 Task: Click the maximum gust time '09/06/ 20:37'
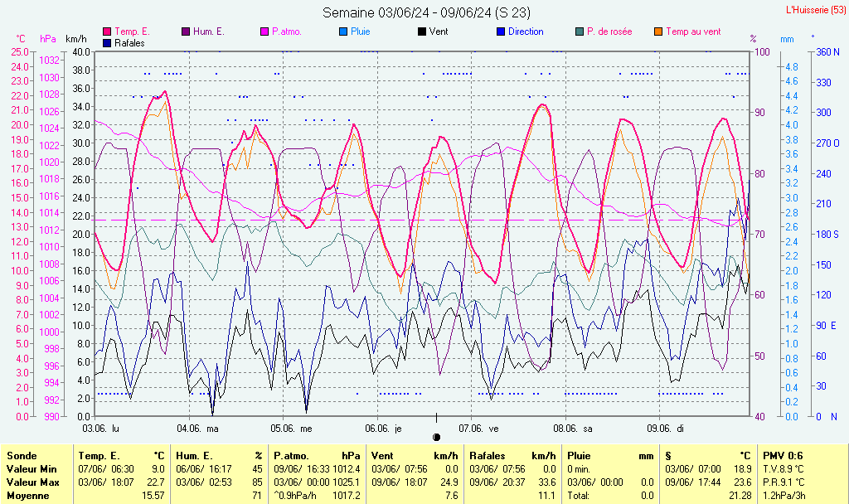(x=497, y=482)
